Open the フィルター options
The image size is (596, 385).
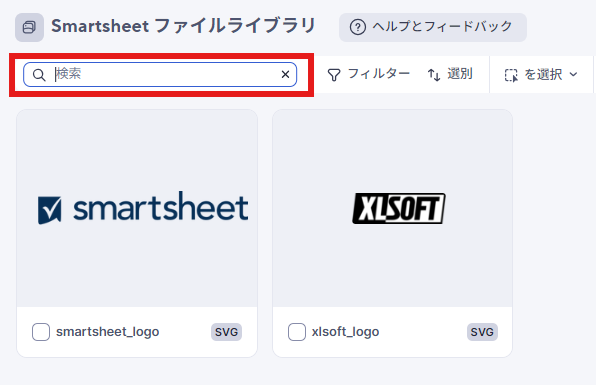368,74
